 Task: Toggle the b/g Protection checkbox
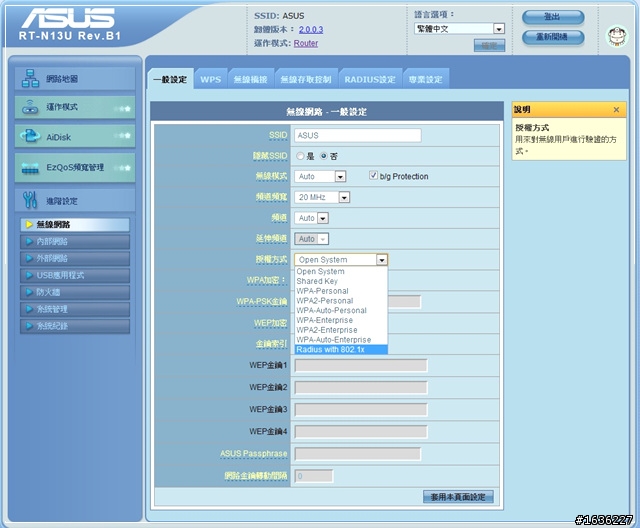[373, 175]
